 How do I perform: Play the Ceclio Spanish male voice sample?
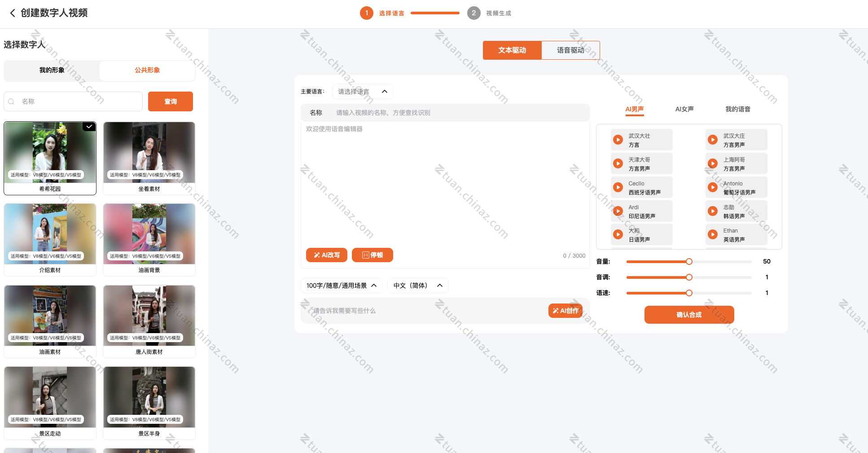pyautogui.click(x=618, y=187)
